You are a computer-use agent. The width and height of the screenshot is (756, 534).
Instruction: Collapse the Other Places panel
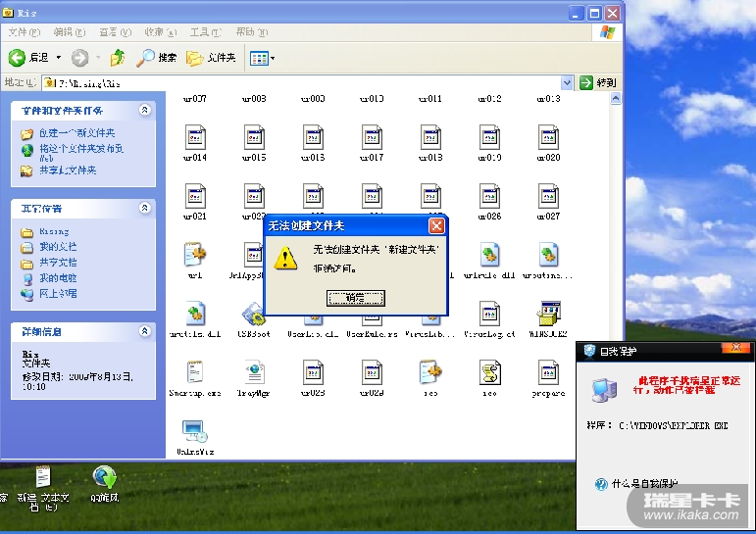(x=145, y=209)
